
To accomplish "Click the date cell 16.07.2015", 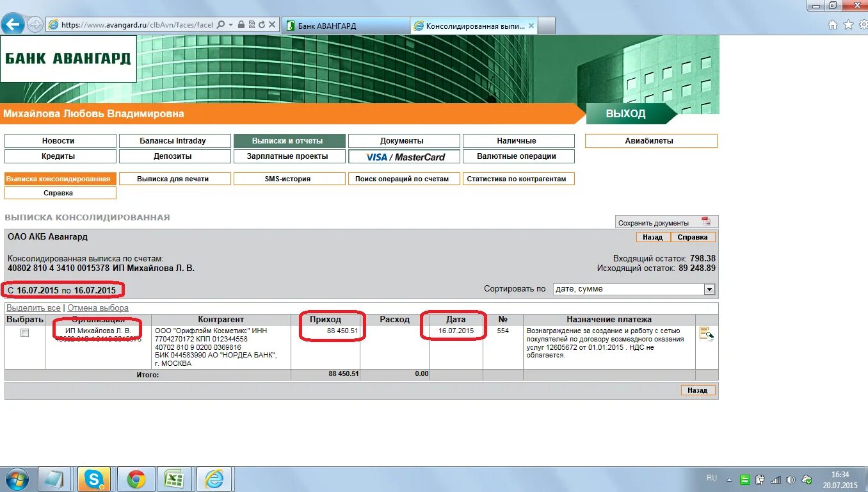I will (456, 347).
